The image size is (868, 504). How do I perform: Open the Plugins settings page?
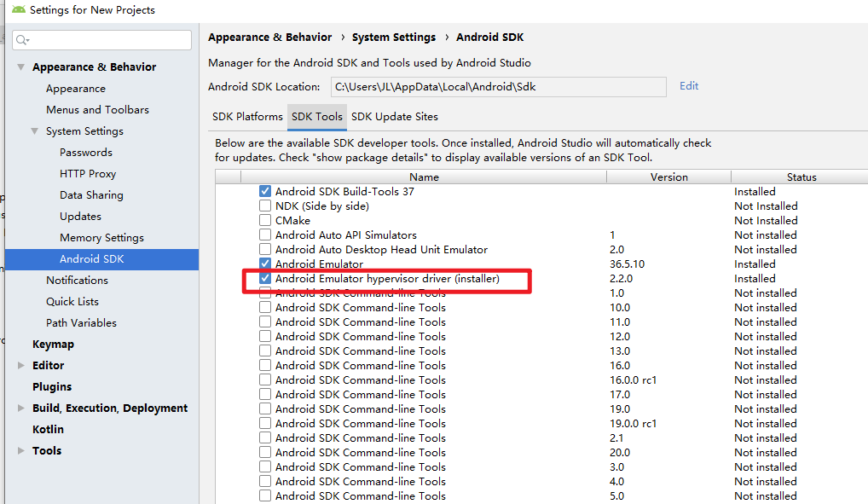52,387
